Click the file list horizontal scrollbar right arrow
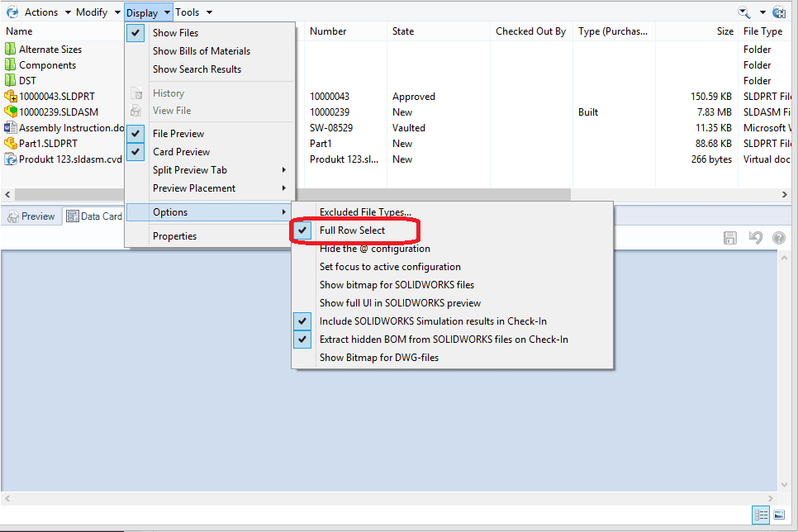Viewport: 798px width, 532px height. (x=785, y=194)
